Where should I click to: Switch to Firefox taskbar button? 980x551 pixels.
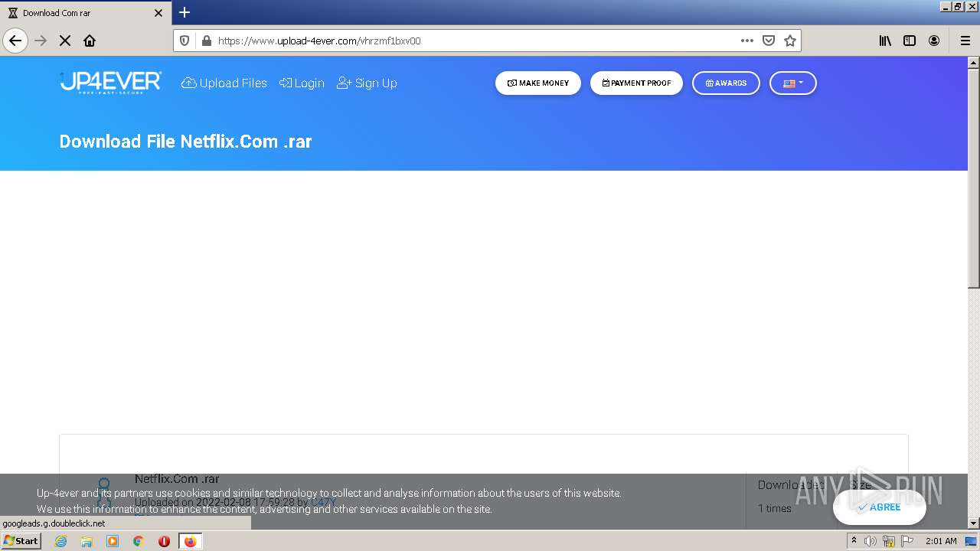pos(190,541)
